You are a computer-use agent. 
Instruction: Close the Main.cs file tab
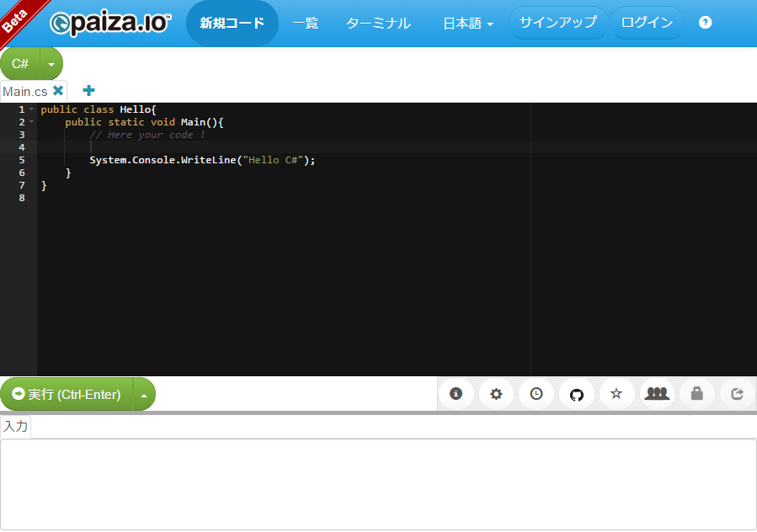[x=58, y=91]
